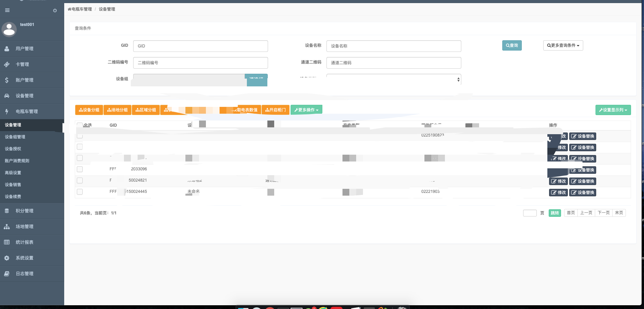Focus the GID input field
The height and width of the screenshot is (309, 644).
200,46
